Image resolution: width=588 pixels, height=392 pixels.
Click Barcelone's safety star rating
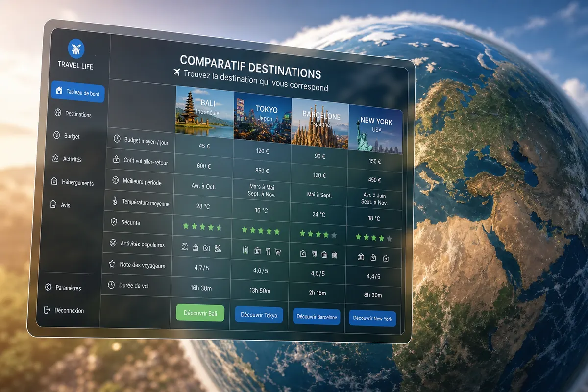pyautogui.click(x=318, y=234)
